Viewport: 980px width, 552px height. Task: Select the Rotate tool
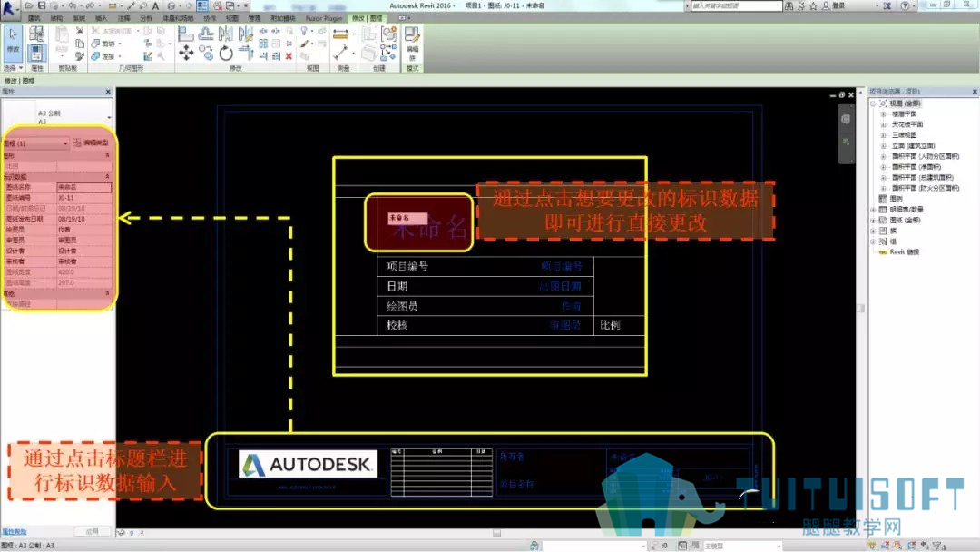[x=226, y=54]
